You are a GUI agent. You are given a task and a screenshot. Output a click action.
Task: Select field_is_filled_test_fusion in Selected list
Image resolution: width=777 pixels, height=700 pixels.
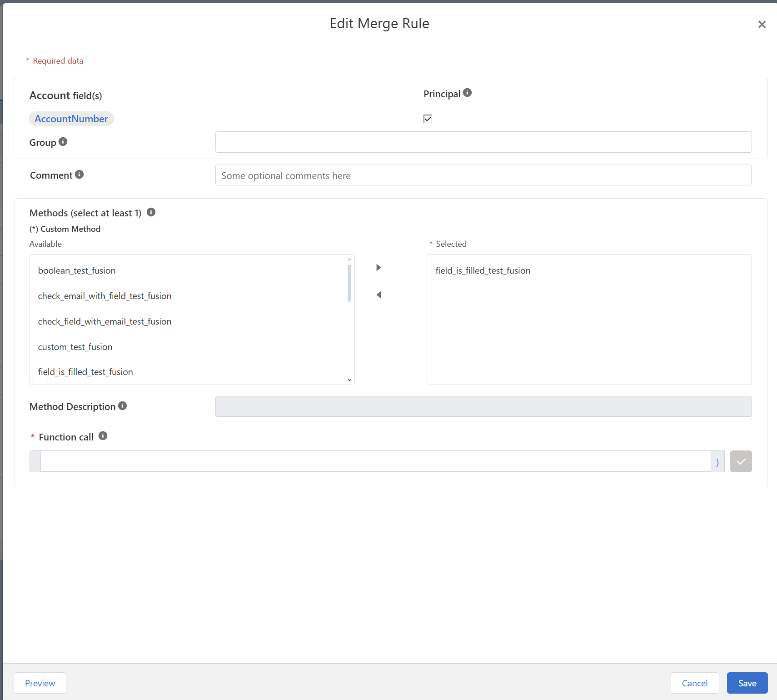[589, 270]
